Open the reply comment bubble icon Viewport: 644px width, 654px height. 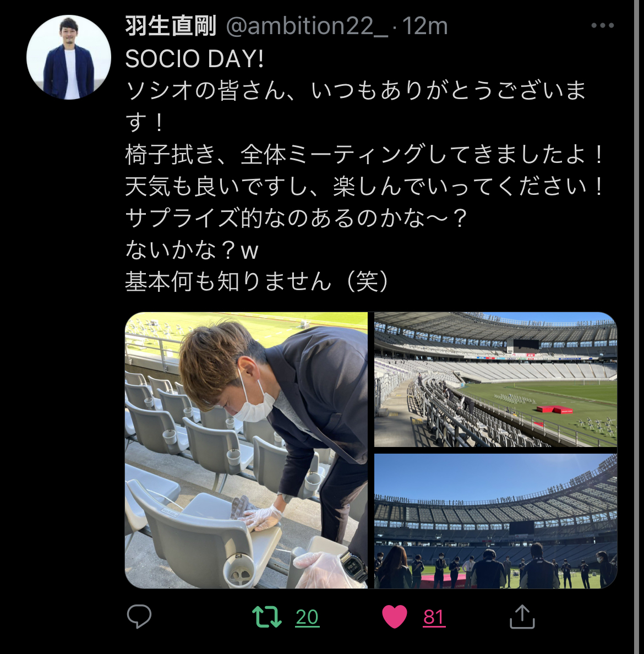pos(139,616)
